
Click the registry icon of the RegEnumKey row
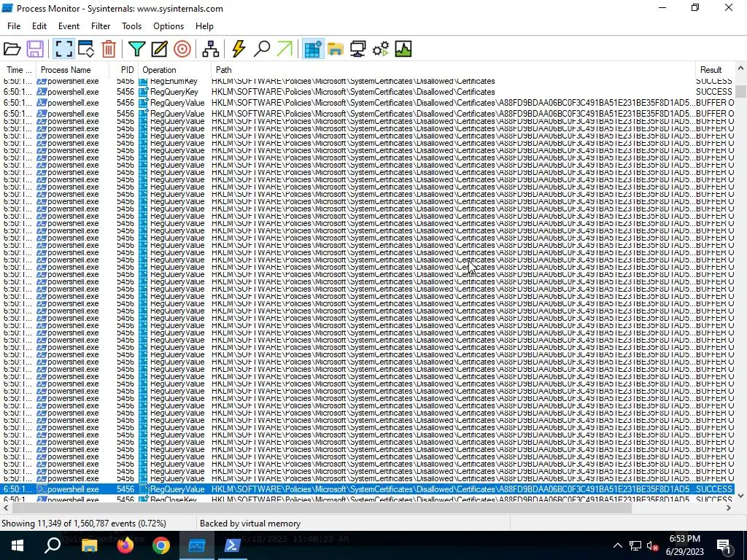coord(143,81)
